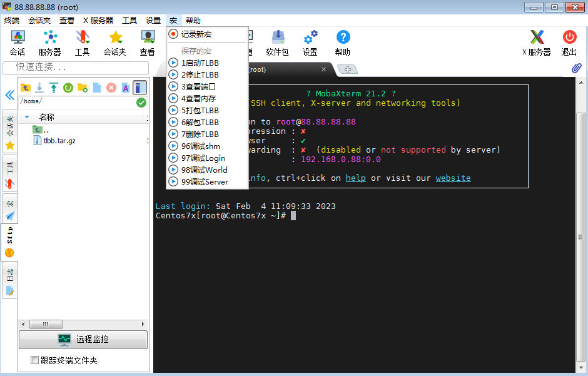Click download selected files arrow icon
Viewport: 588px width, 376px height.
coord(39,88)
